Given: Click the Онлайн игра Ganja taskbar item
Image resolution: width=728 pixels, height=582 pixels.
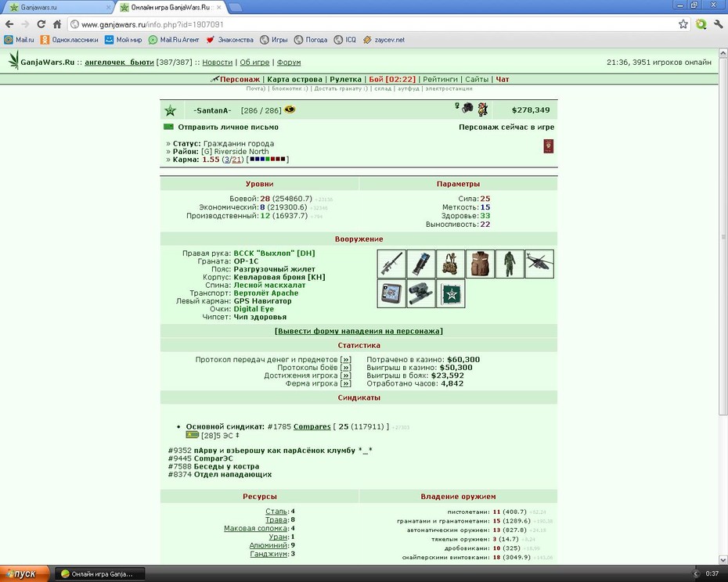Looking at the screenshot, I should (100, 574).
